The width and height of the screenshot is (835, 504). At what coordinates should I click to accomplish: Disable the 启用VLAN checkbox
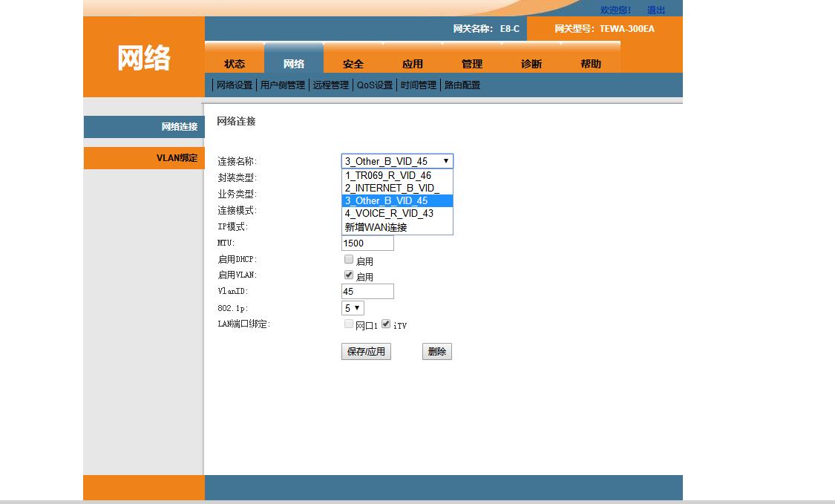point(349,275)
